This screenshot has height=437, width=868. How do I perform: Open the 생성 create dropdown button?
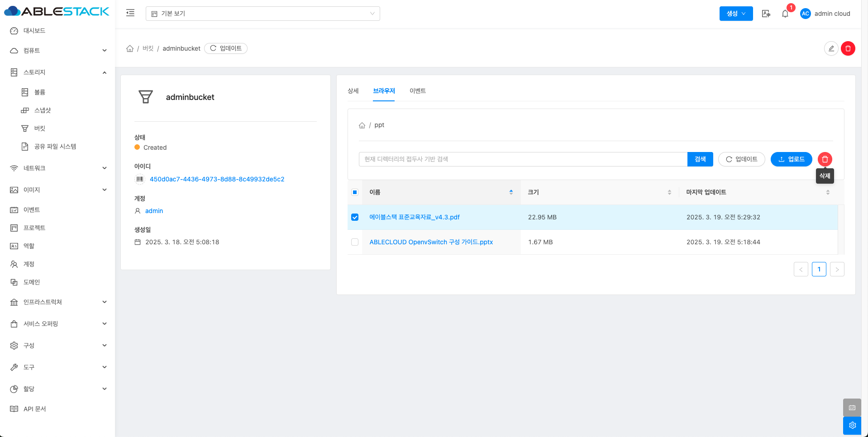point(736,14)
